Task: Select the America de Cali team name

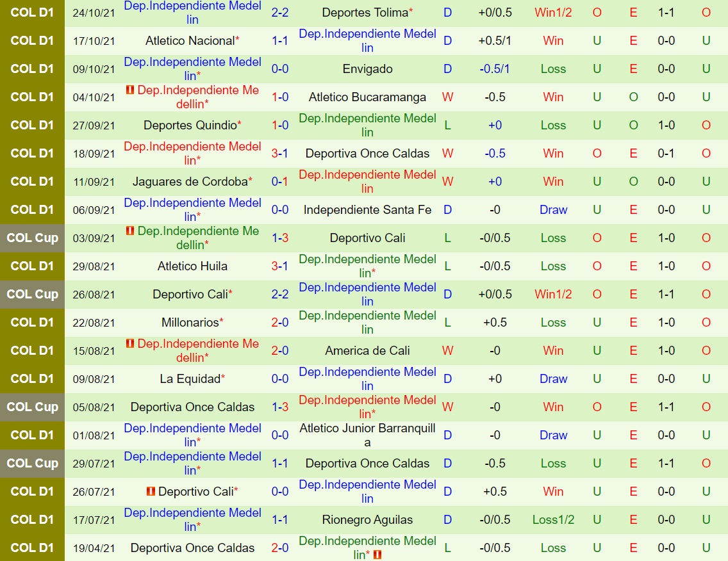Action: (x=367, y=351)
